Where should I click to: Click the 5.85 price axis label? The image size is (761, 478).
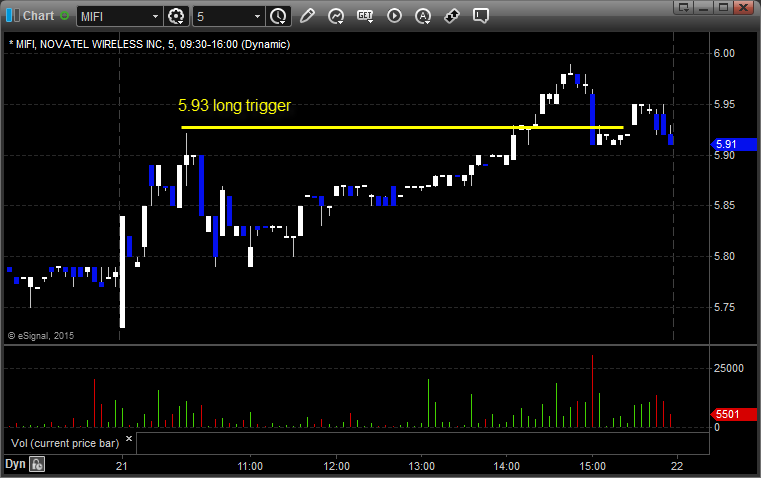[x=724, y=205]
